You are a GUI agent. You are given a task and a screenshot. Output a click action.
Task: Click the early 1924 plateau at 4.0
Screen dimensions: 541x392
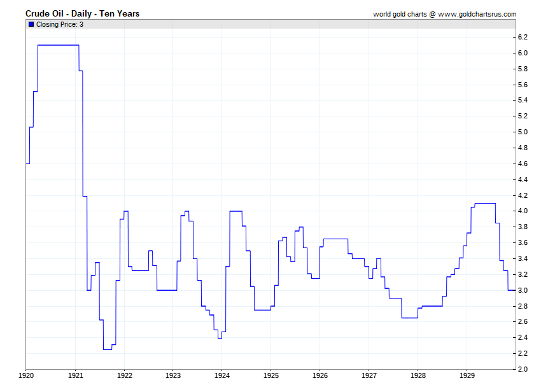point(235,211)
